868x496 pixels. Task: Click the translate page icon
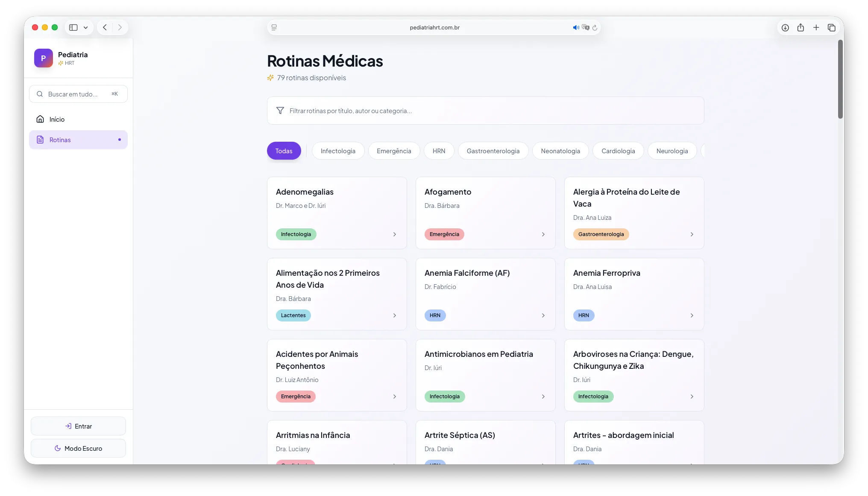click(x=585, y=27)
